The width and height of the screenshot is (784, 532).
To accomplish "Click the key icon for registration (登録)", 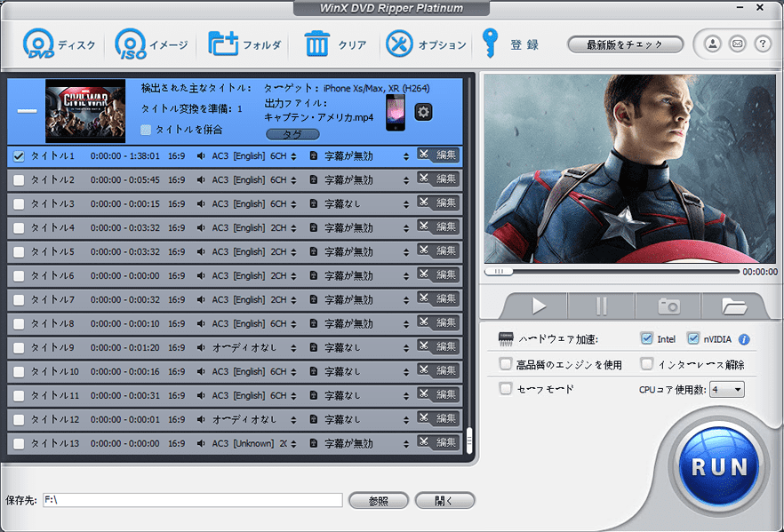I will tap(490, 43).
